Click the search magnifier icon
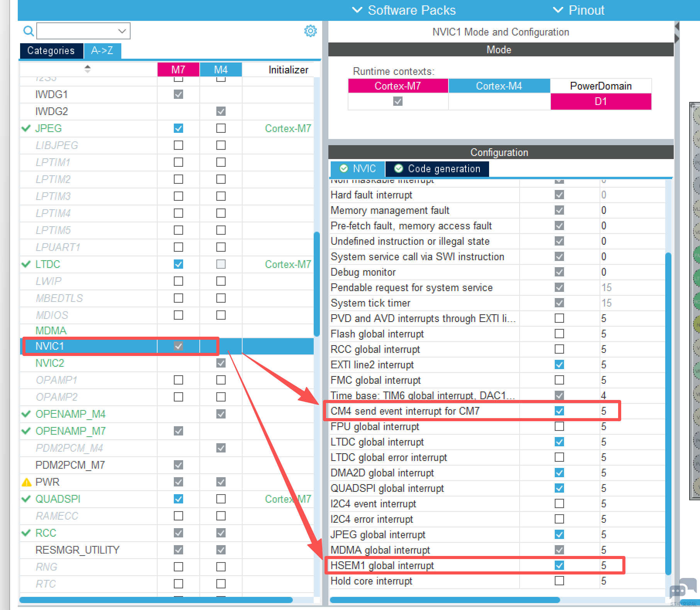 pos(29,31)
